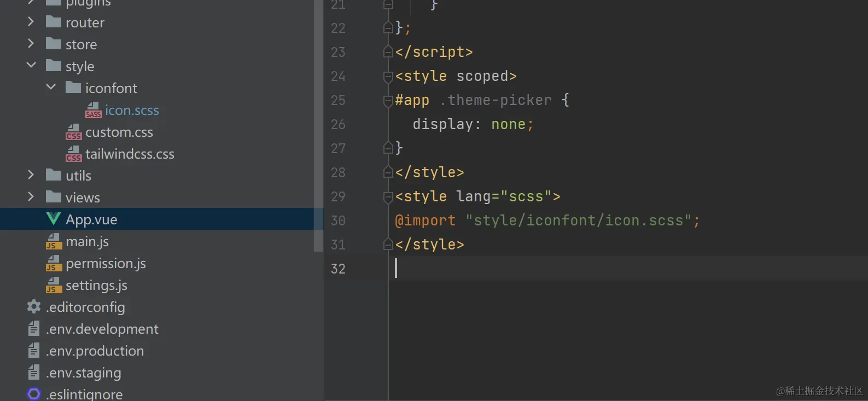
Task: Click the file icon of .env.staging
Action: point(33,372)
